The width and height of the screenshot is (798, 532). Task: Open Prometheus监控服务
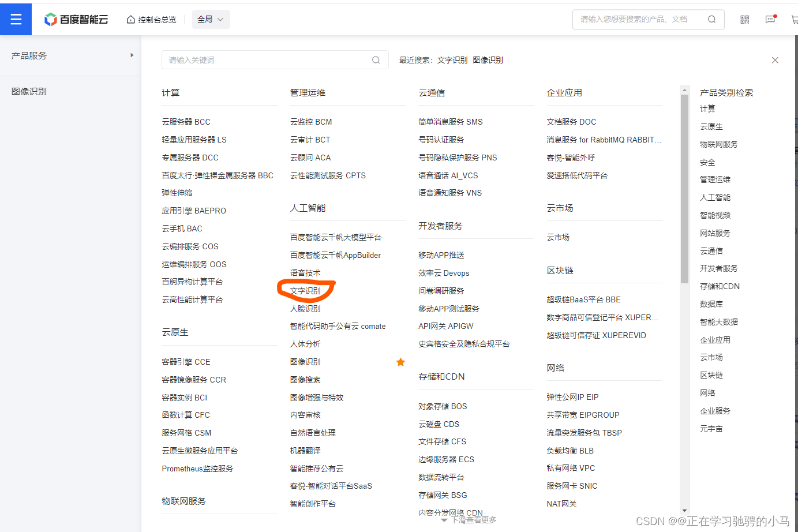click(x=197, y=469)
